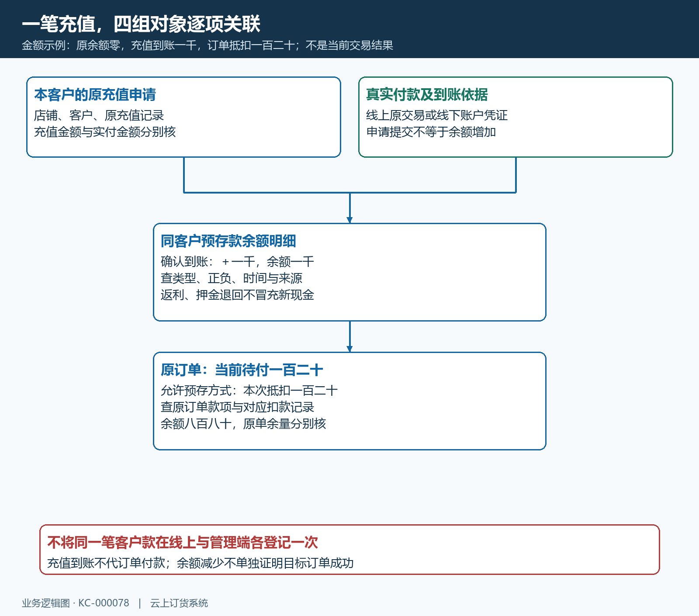This screenshot has width=699, height=616.
Task: Click the line 余额八百八十，原单余量分别核
Action: point(243,424)
